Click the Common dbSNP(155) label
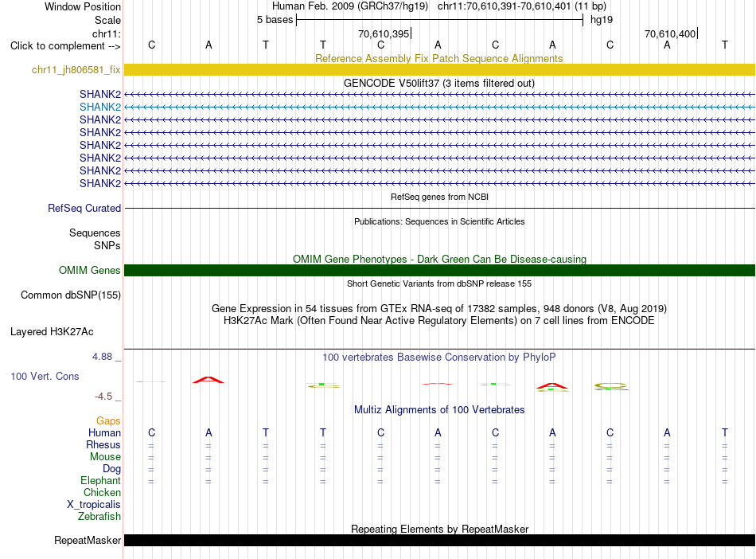 tap(70, 295)
